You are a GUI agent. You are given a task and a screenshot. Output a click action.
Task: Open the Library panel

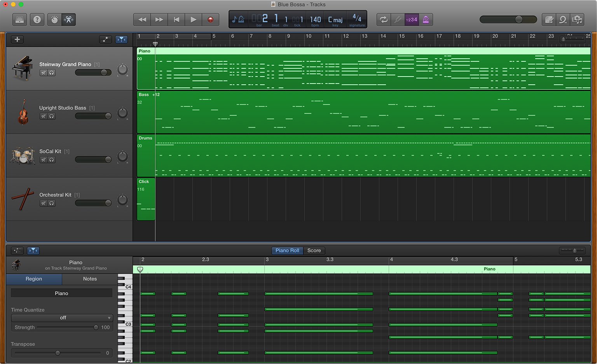[19, 19]
